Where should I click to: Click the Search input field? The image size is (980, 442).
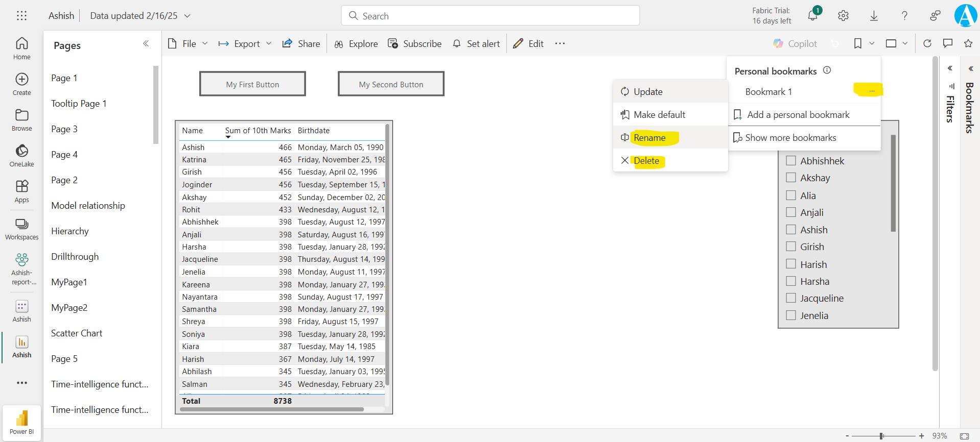pos(491,16)
